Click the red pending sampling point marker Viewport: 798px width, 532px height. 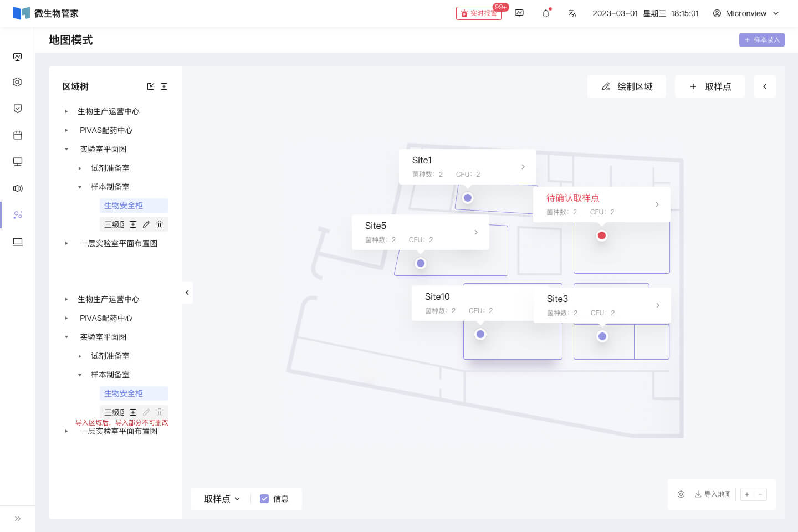(x=602, y=236)
